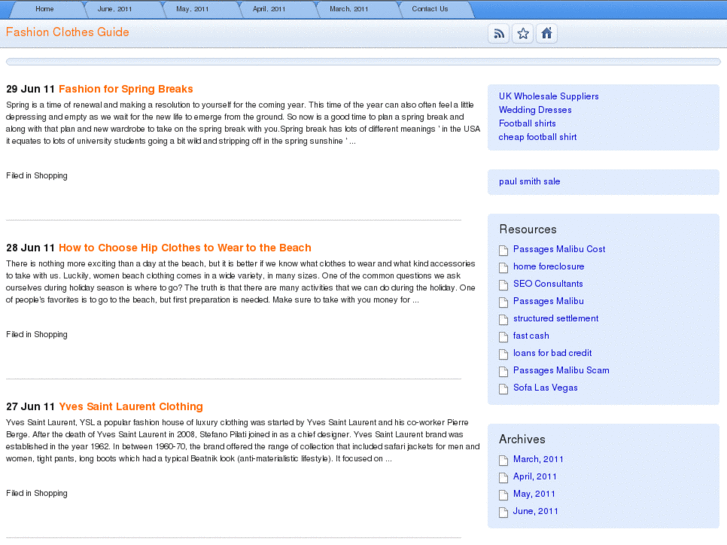Click the Resources sidebar heading
Screen dimensions: 727x545
click(528, 229)
